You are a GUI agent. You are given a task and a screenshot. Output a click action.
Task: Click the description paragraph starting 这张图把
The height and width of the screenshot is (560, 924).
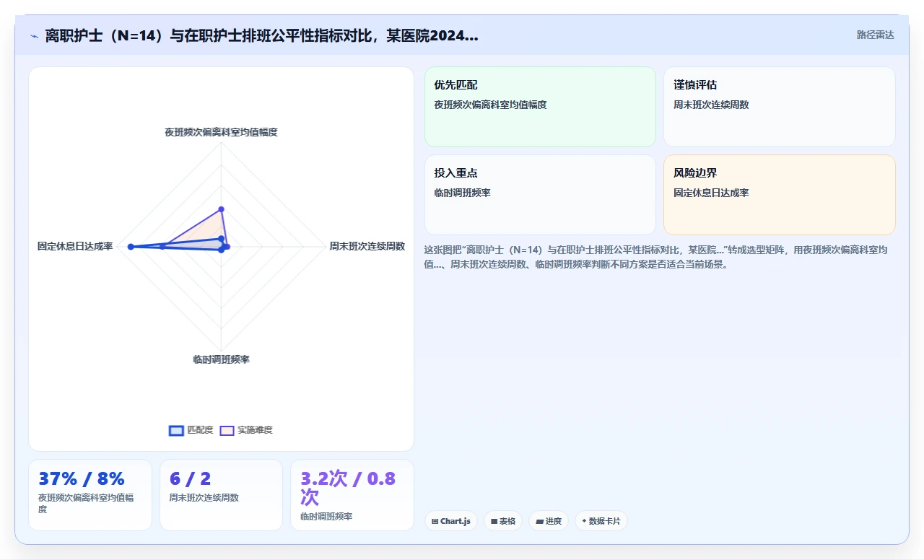point(656,257)
